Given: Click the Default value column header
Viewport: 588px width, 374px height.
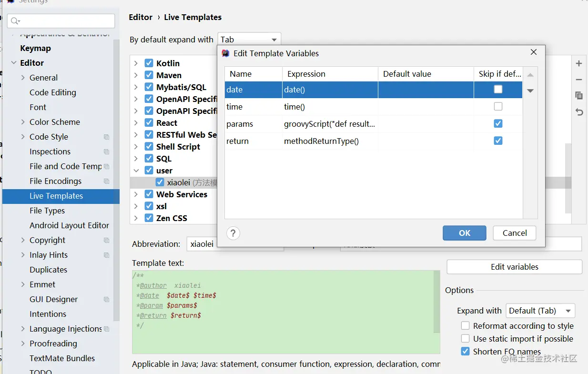Looking at the screenshot, I should pos(426,74).
